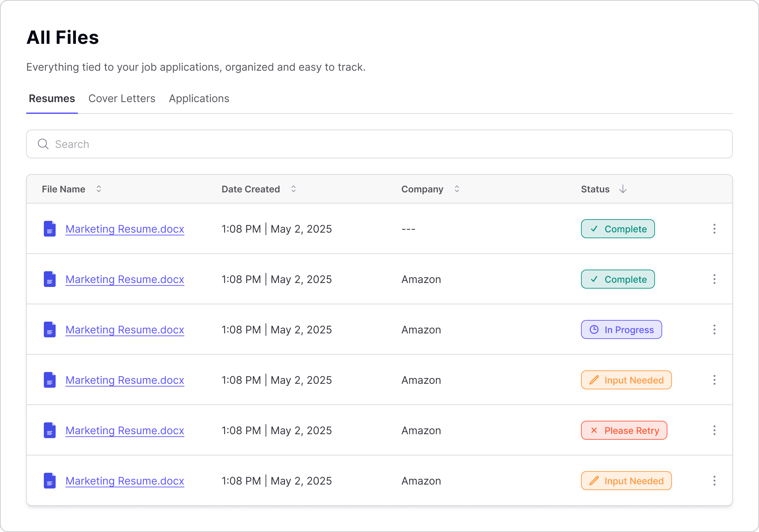Click the X icon in the Please Retry badge
The height and width of the screenshot is (532, 759).
point(594,430)
